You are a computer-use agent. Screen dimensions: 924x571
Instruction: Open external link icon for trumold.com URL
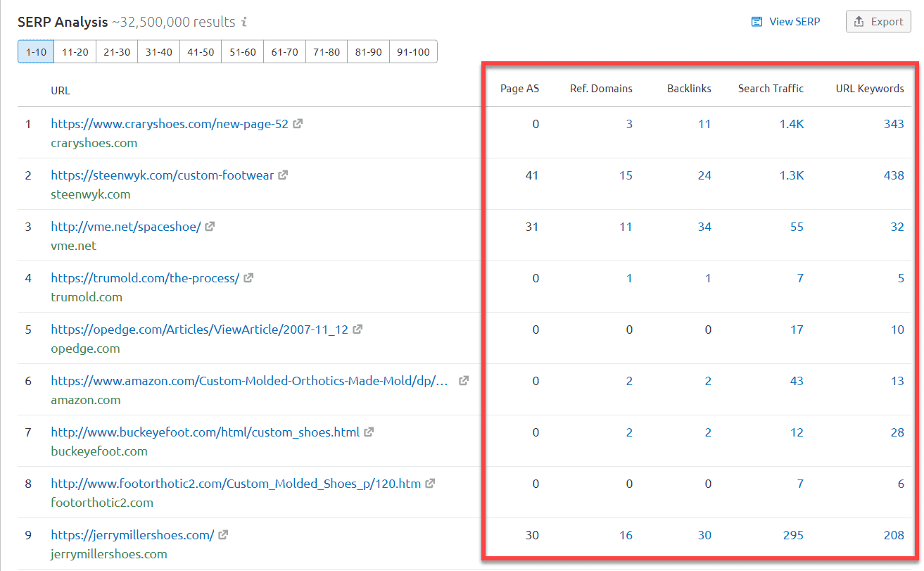click(248, 278)
